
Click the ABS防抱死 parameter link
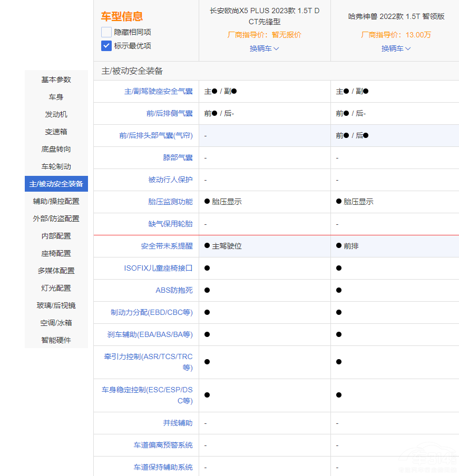click(174, 290)
